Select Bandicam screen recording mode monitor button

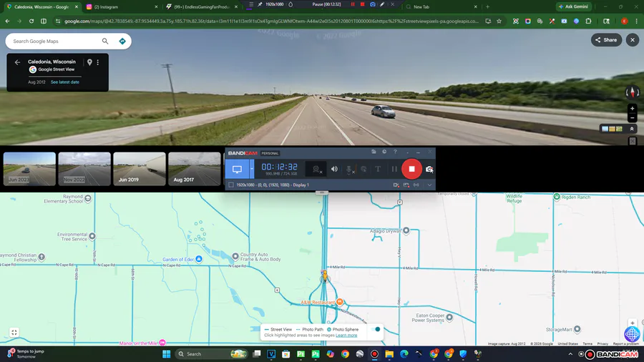(x=237, y=169)
